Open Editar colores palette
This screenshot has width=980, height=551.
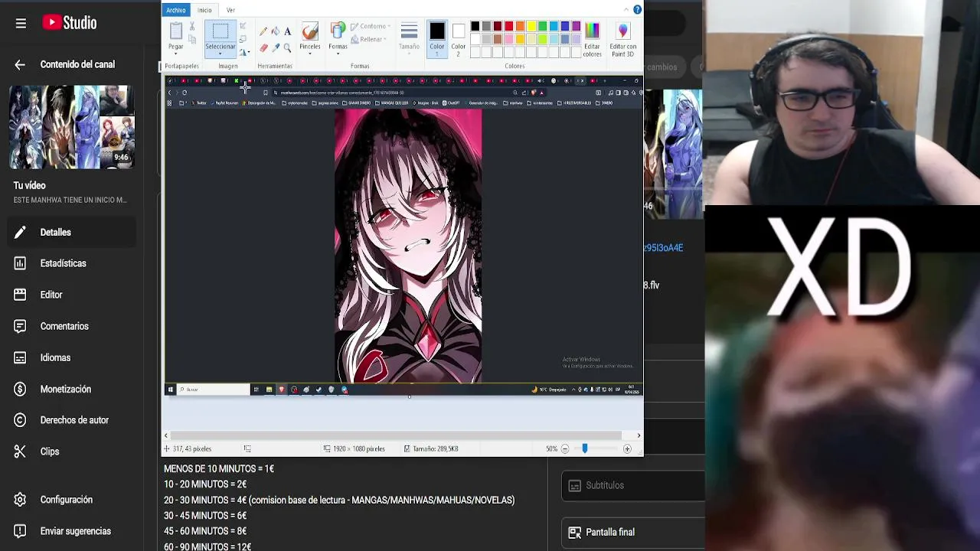[x=592, y=38]
